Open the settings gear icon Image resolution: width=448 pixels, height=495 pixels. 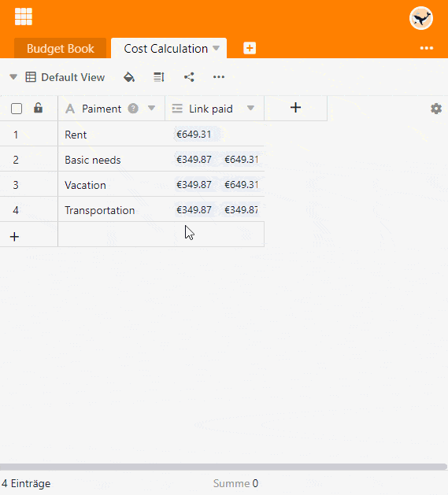(x=436, y=109)
